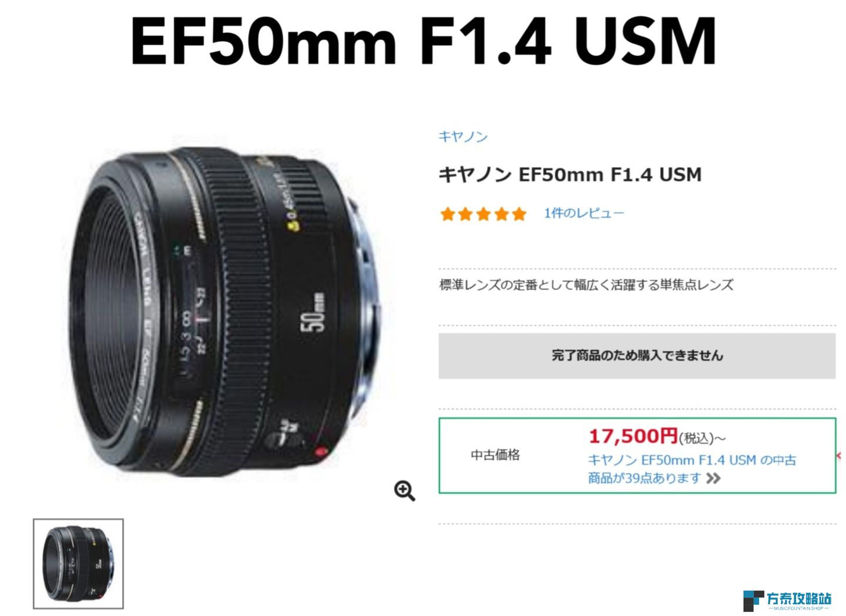Click the second orange rating star
Image resolution: width=846 pixels, height=616 pixels.
pos(465,214)
